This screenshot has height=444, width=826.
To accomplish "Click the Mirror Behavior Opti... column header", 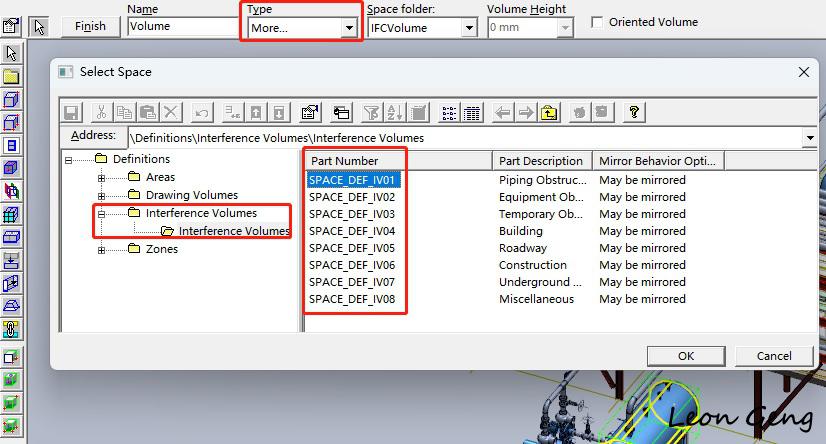I will [658, 161].
